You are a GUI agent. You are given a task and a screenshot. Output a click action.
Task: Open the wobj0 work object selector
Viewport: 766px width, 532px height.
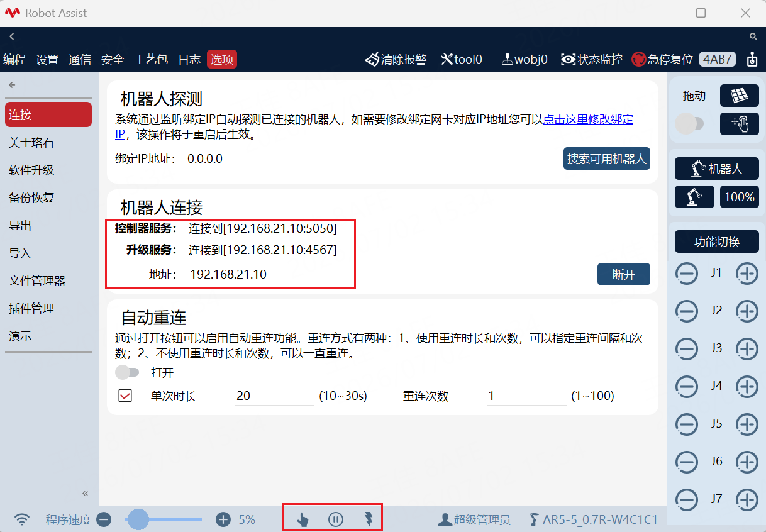point(525,60)
